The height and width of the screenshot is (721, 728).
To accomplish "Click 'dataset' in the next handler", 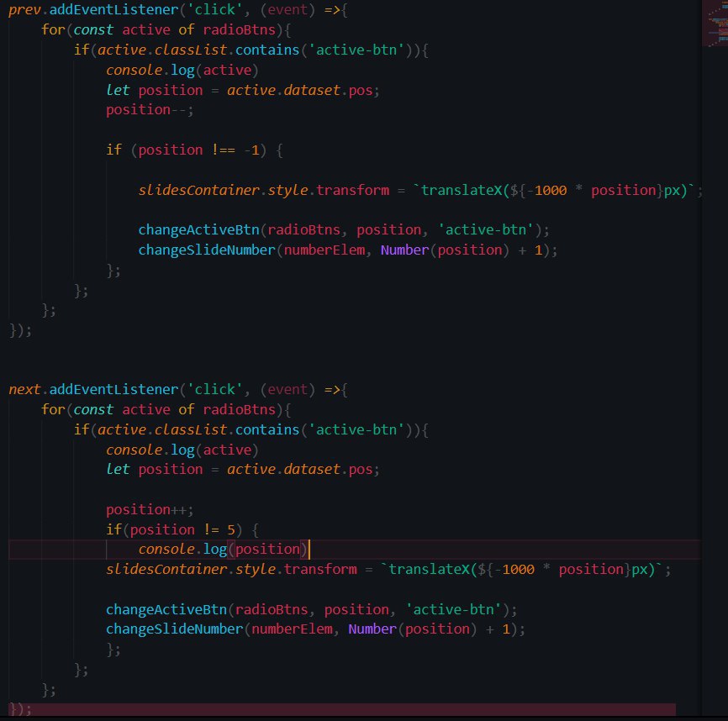I will coord(312,469).
